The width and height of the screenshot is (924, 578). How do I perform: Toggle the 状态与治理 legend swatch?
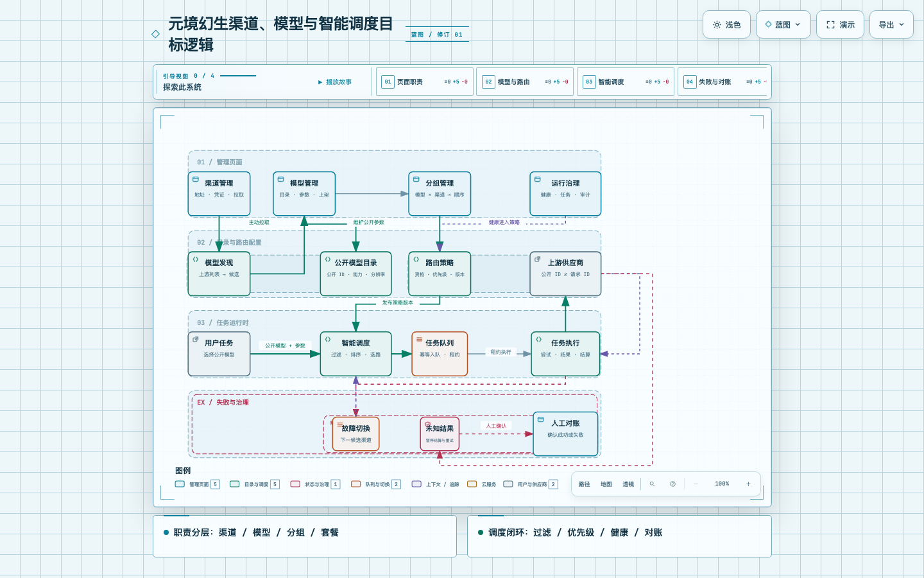coord(295,484)
